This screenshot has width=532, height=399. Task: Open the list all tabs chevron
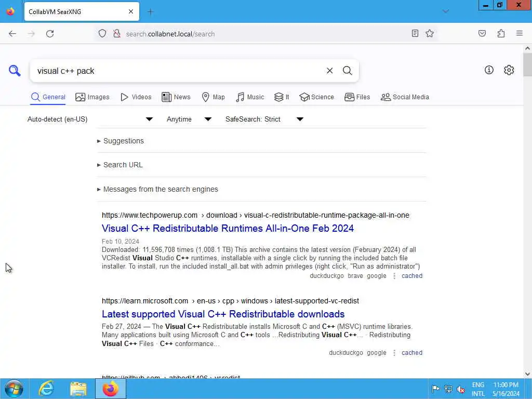coord(445,11)
